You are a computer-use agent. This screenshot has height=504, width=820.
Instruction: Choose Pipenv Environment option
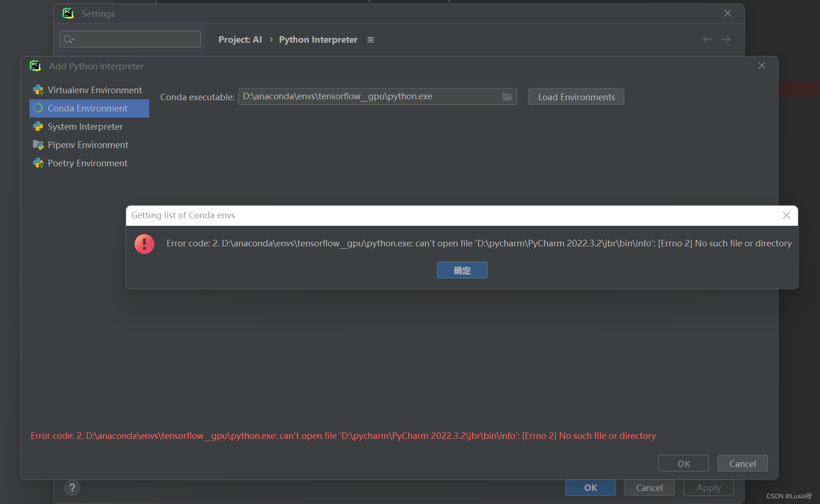[89, 145]
